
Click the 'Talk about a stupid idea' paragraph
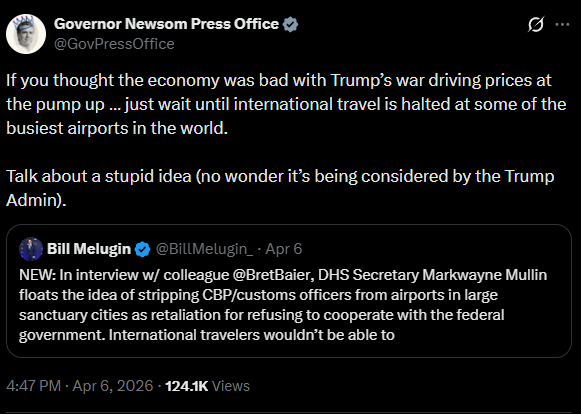(280, 188)
